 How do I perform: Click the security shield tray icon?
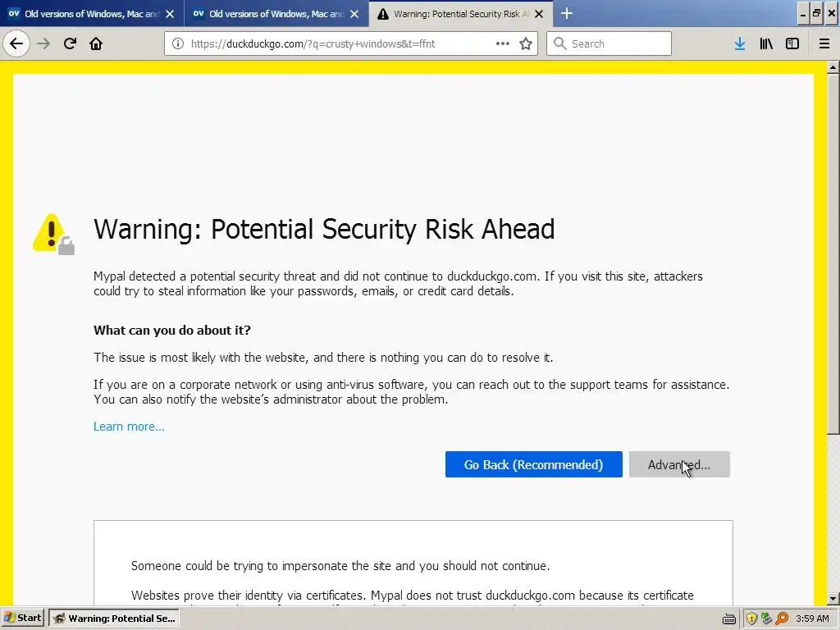click(751, 619)
